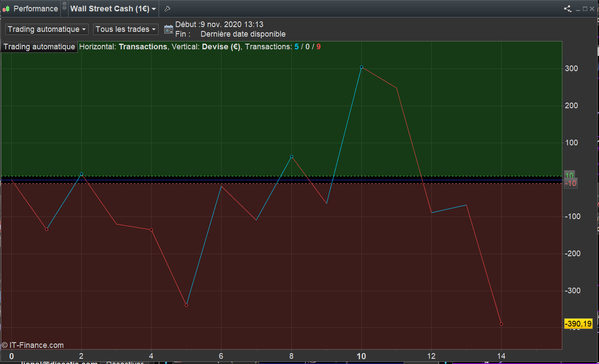
Task: Open the Tous les trades filter dropdown
Action: [x=125, y=29]
